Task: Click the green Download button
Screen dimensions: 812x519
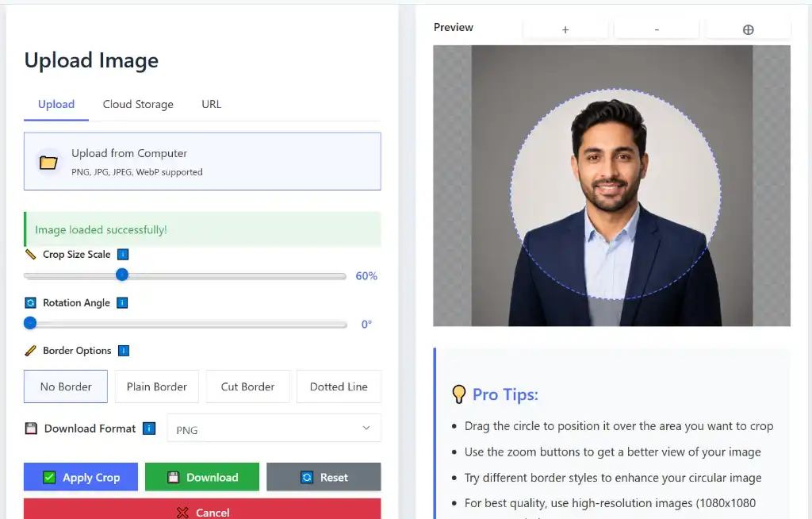Action: (202, 477)
